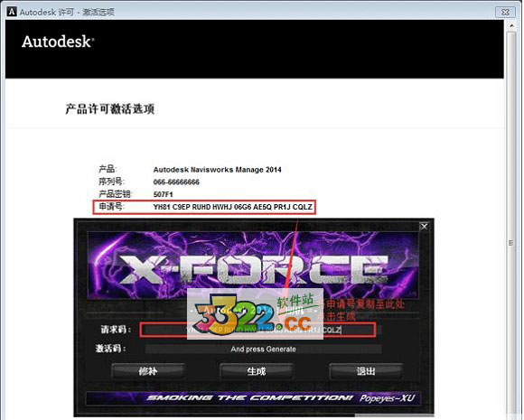Click the Autodesk logo in black header

(58, 42)
